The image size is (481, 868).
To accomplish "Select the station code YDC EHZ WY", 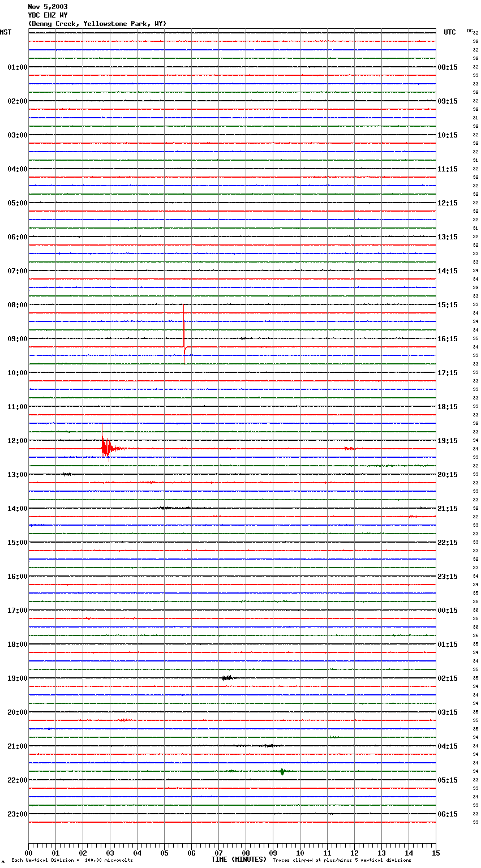I will tap(48, 15).
